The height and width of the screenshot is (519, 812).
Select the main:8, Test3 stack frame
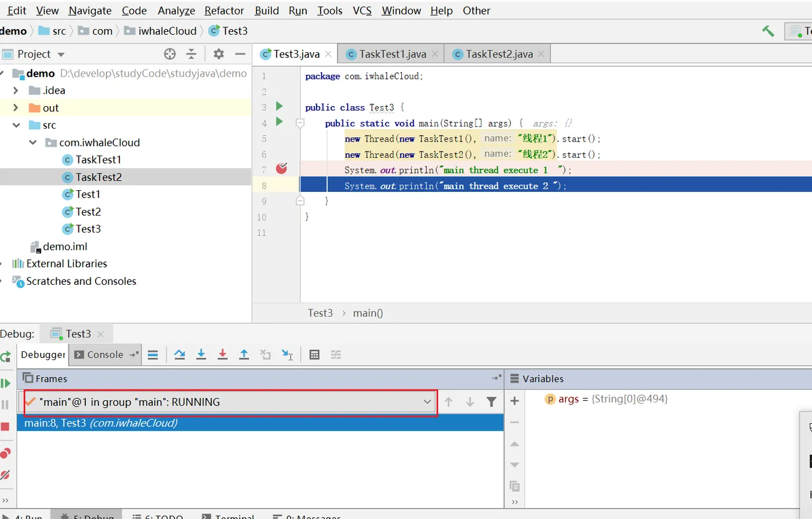click(260, 423)
